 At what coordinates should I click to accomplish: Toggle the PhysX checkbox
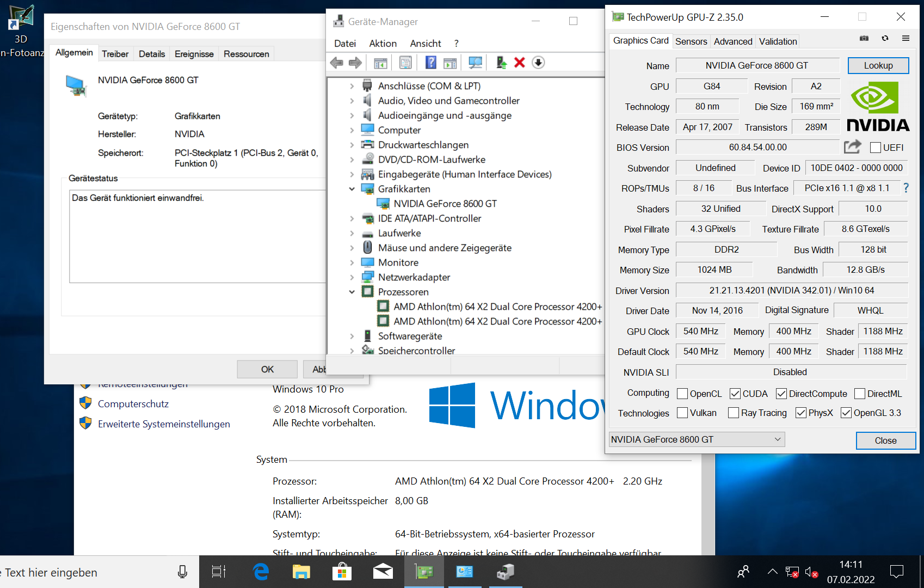[801, 413]
